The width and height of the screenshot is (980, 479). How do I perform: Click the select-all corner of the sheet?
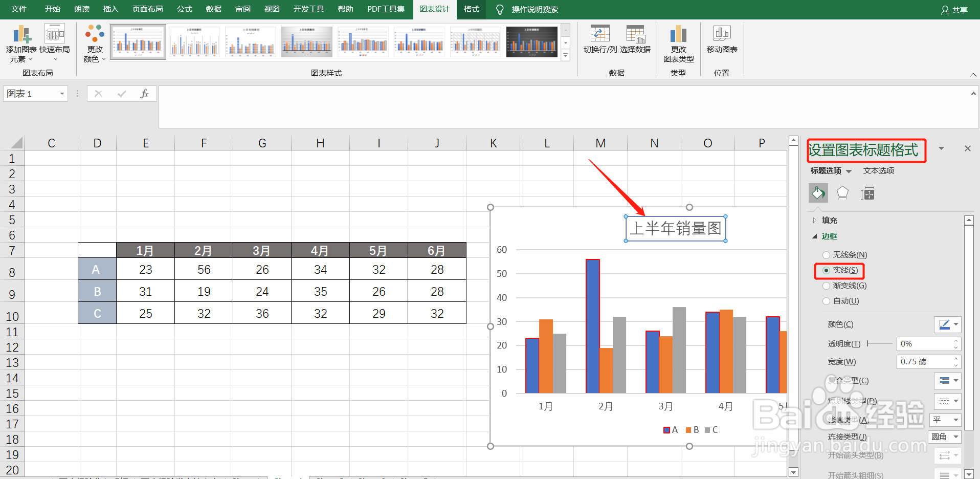pyautogui.click(x=16, y=143)
